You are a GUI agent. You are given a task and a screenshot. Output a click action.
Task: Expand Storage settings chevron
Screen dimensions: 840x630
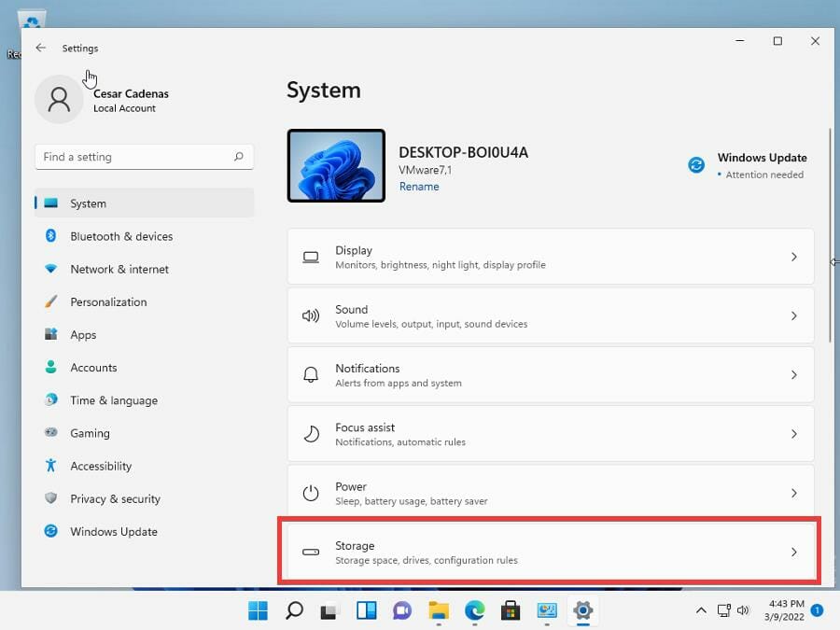click(794, 552)
